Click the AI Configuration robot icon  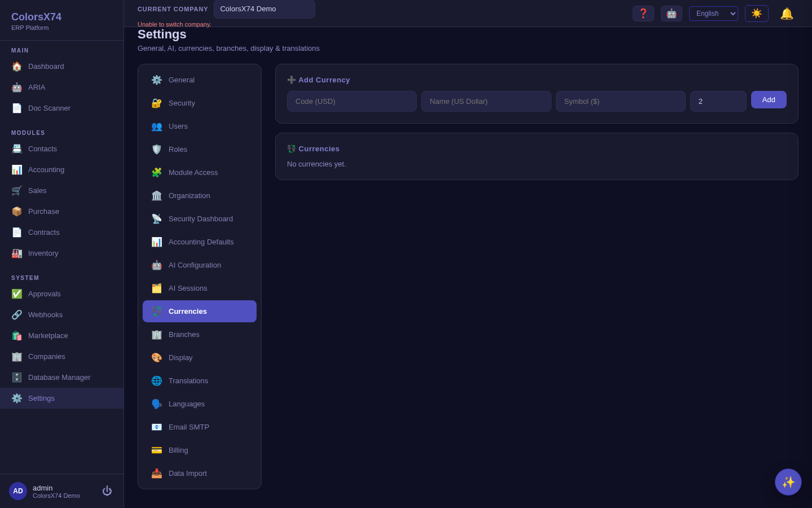click(157, 265)
